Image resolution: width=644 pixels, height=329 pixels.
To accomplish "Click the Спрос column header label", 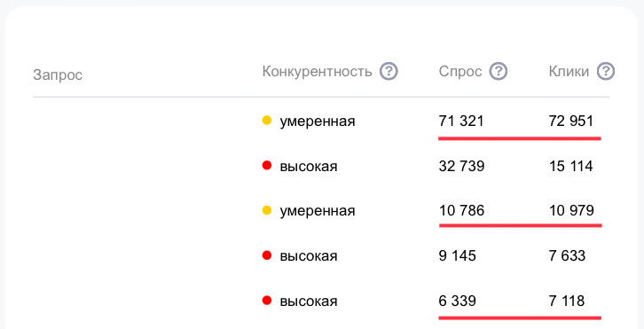I will click(x=460, y=72).
